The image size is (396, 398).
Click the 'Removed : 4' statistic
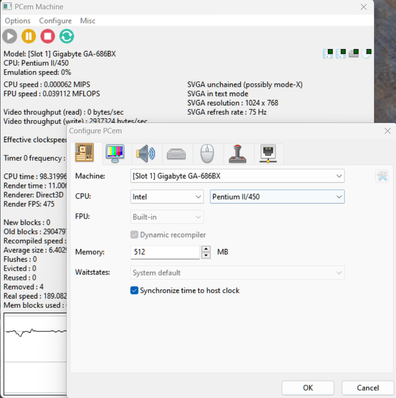23,287
